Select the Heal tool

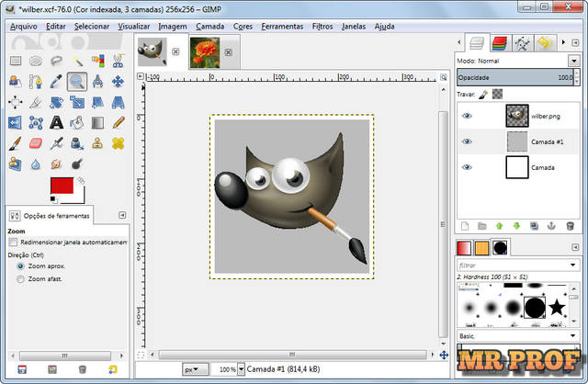tap(119, 143)
